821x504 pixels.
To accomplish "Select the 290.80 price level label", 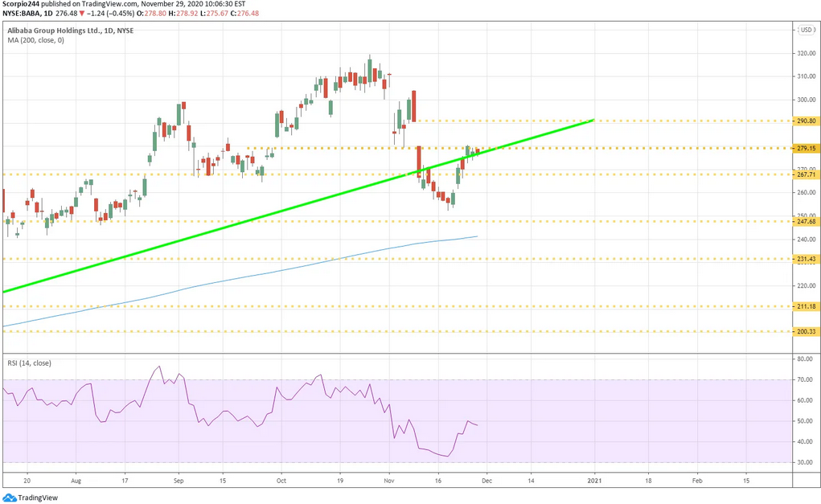I will click(x=806, y=121).
